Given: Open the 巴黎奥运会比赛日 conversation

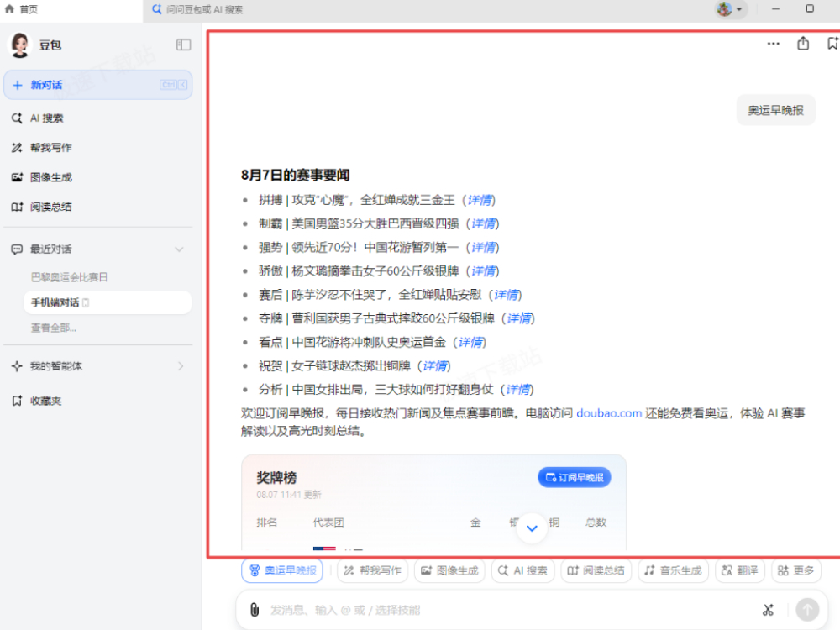Looking at the screenshot, I should 69,277.
